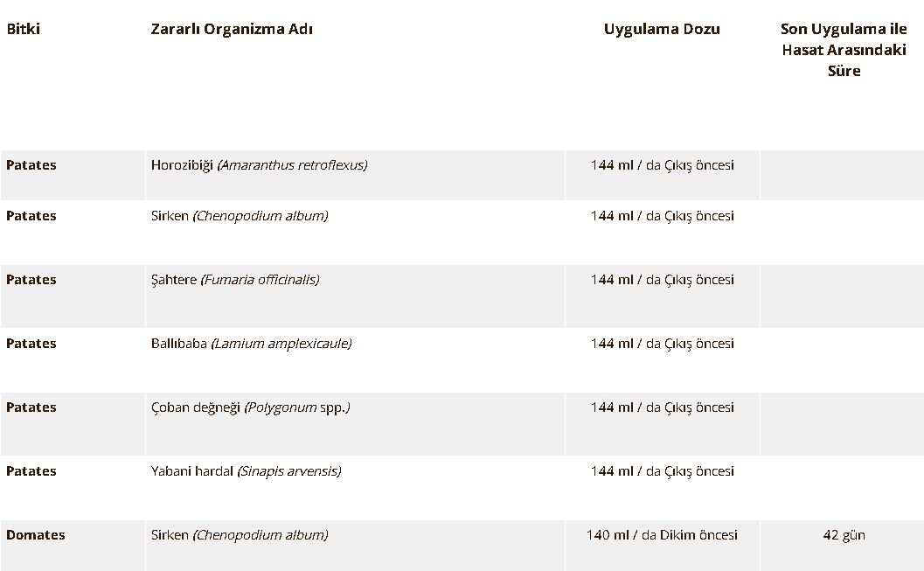Click the "Bitki" column header
This screenshot has width=924, height=571.
tap(24, 29)
